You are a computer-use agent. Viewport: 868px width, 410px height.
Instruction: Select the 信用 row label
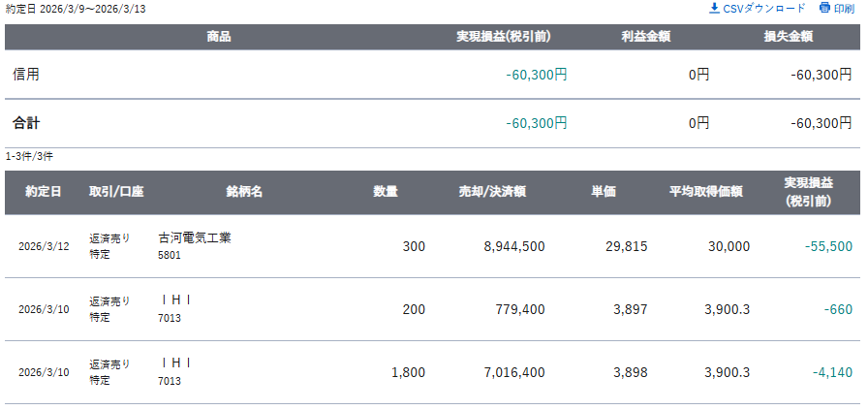tap(26, 74)
